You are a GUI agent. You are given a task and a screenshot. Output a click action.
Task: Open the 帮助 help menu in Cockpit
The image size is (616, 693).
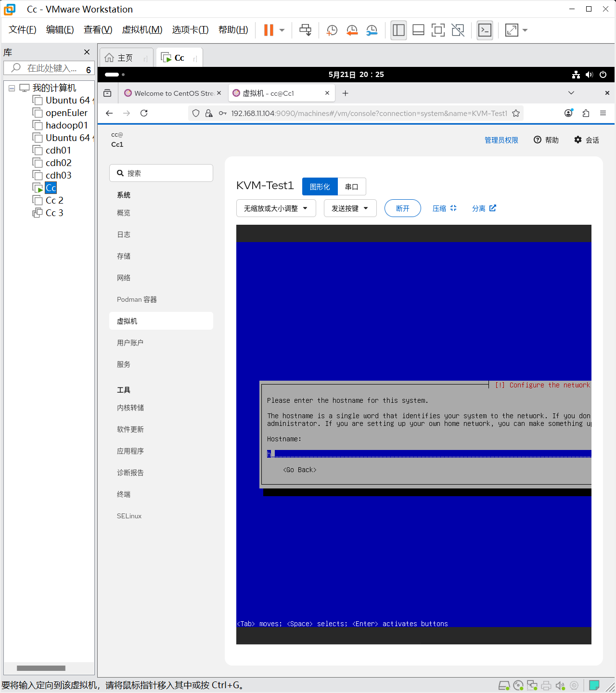(x=546, y=140)
